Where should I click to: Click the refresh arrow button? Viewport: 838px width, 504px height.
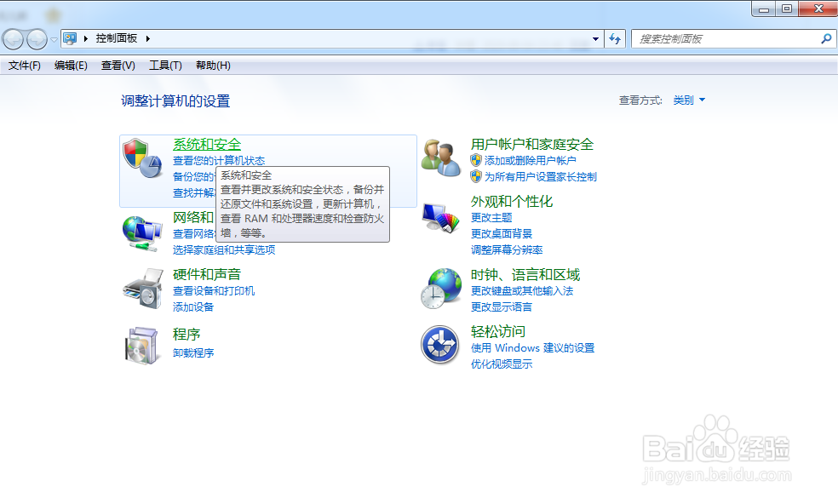(615, 38)
